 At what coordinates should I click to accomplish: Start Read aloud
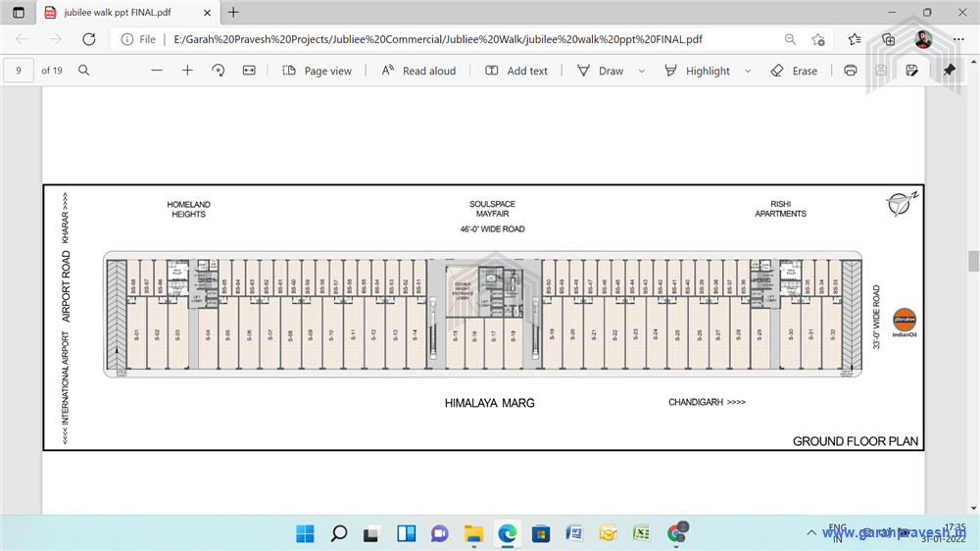418,71
